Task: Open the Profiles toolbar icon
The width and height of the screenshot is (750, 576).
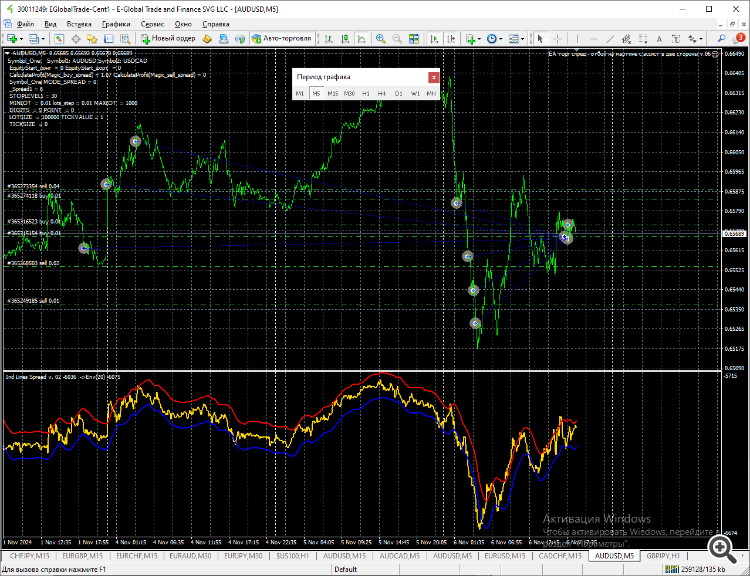Action: pos(34,39)
